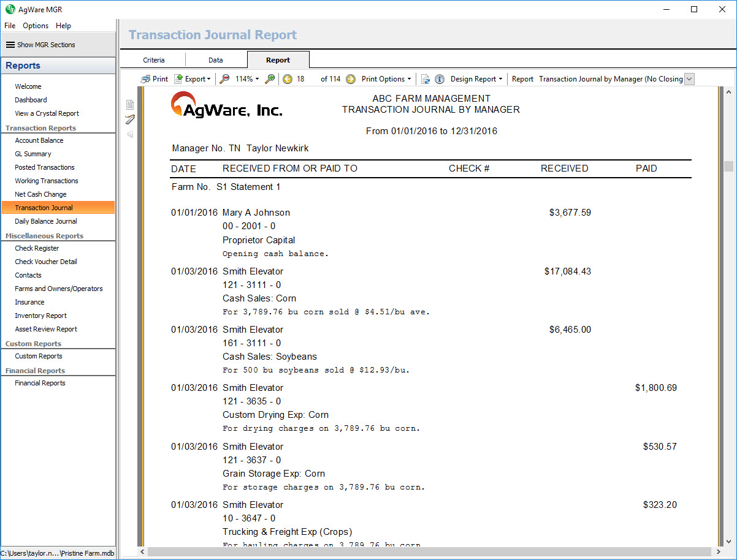Click the refresh report icon
The width and height of the screenshot is (737, 560).
(426, 79)
